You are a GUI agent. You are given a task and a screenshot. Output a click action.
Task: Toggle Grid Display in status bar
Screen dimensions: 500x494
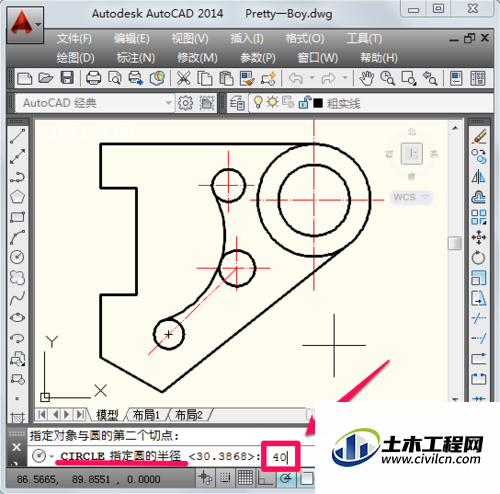click(x=245, y=479)
